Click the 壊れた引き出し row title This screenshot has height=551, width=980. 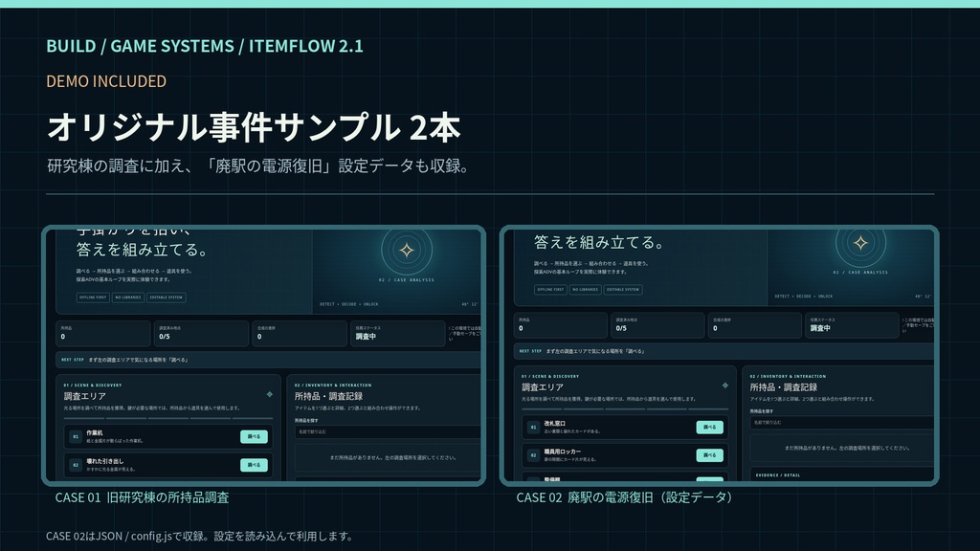pos(105,461)
